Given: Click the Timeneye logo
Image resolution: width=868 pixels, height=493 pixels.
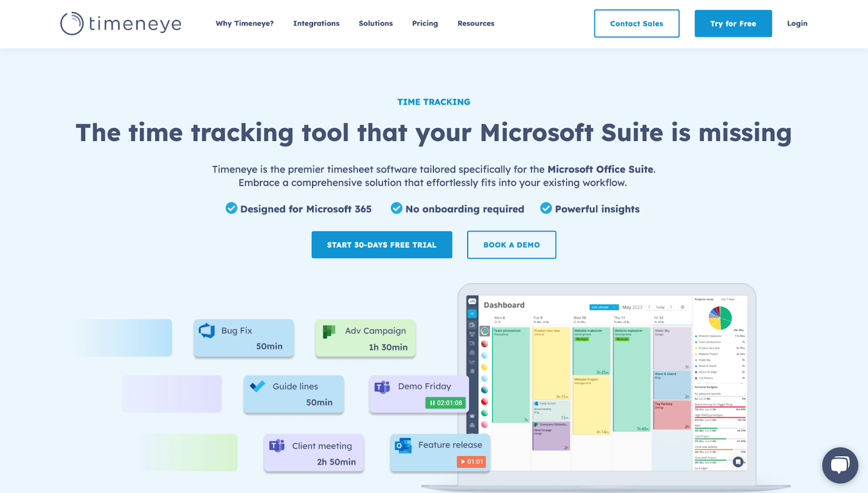Looking at the screenshot, I should [x=121, y=23].
